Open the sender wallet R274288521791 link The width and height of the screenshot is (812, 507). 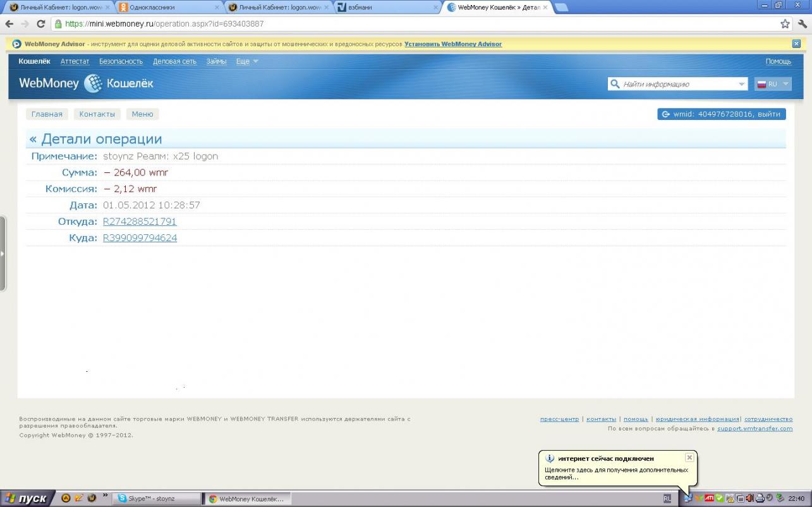pyautogui.click(x=140, y=222)
